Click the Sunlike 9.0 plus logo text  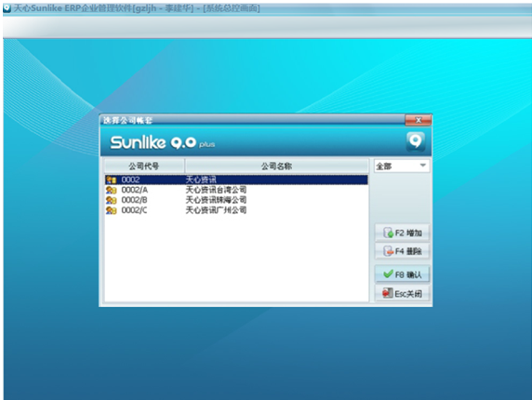pyautogui.click(x=162, y=142)
